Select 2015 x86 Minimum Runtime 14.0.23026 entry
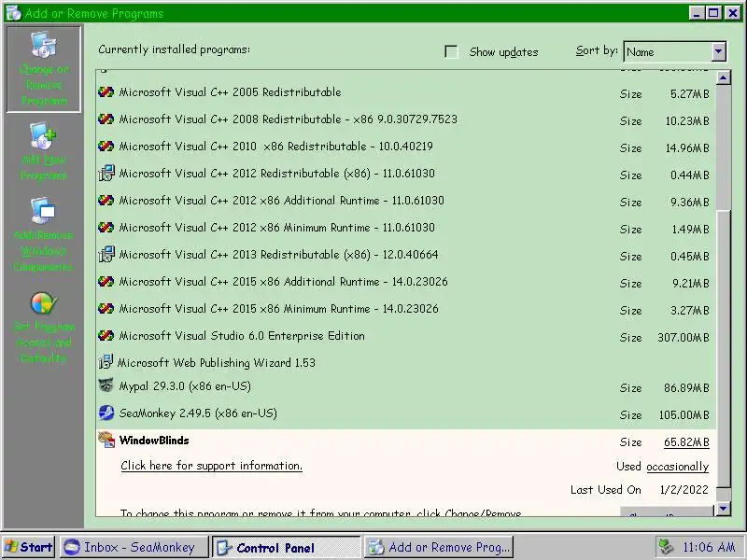 (405, 310)
